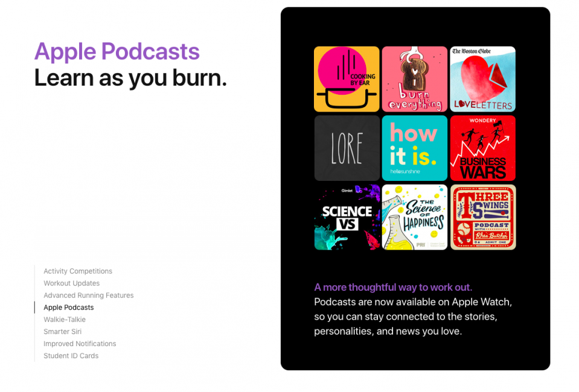Open the Smarter Siri section
Image resolution: width=579 pixels, height=392 pixels.
pyautogui.click(x=62, y=332)
